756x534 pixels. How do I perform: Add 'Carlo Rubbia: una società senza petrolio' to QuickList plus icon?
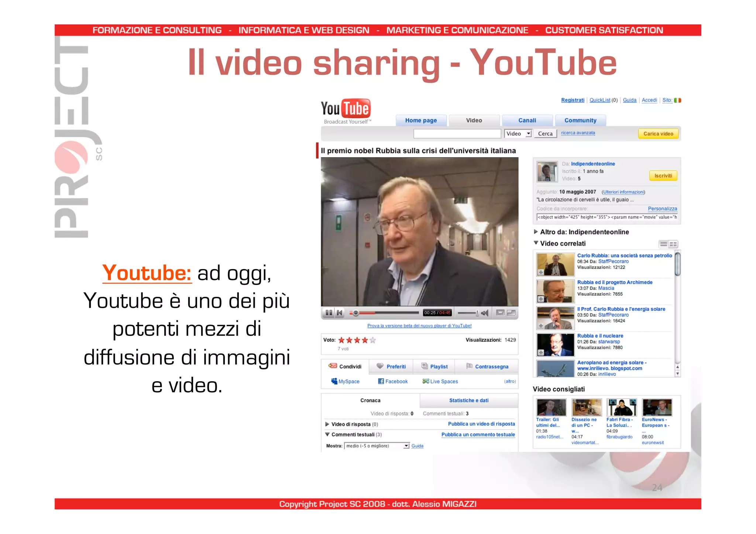(541, 272)
